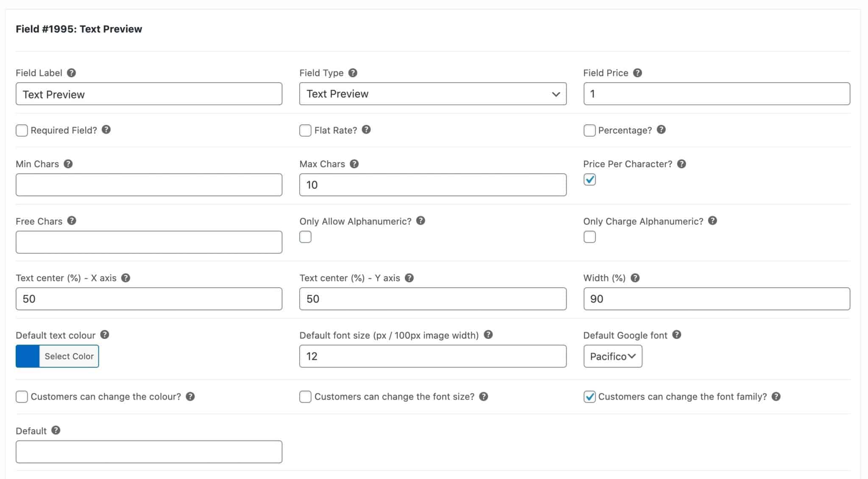
Task: Check the Only Allow Alphanumeric box
Action: coord(305,237)
